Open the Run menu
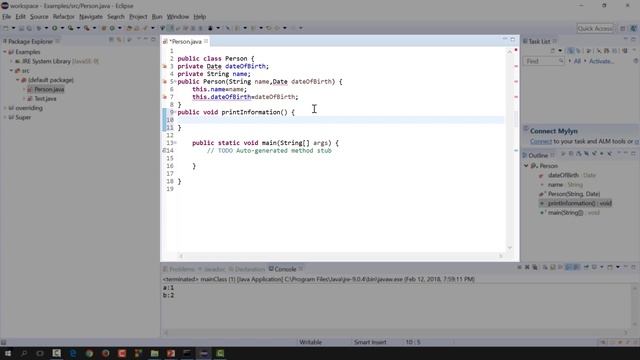This screenshot has width=640, height=360. coord(157,17)
